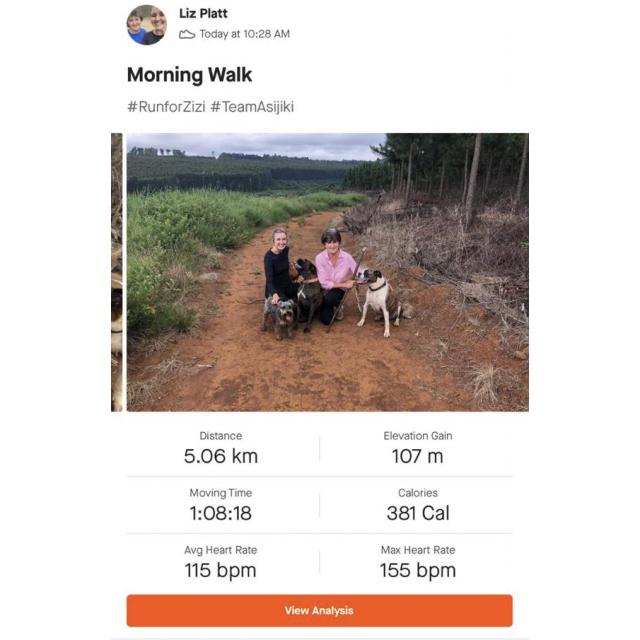Image resolution: width=640 pixels, height=640 pixels.
Task: Click the 5.06 km distance value
Action: pyautogui.click(x=221, y=456)
